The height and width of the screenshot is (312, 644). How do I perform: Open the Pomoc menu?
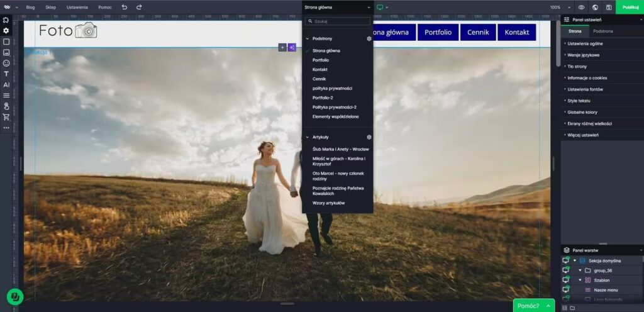point(105,8)
